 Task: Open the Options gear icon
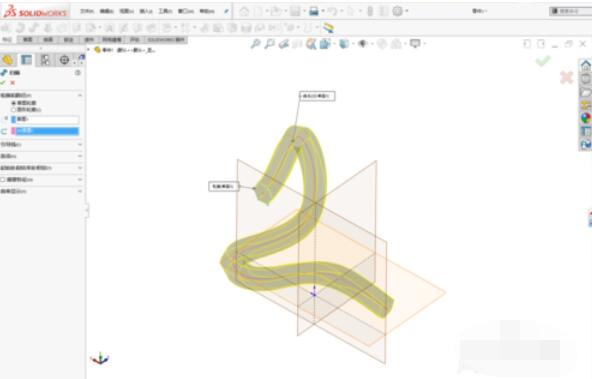coord(398,11)
